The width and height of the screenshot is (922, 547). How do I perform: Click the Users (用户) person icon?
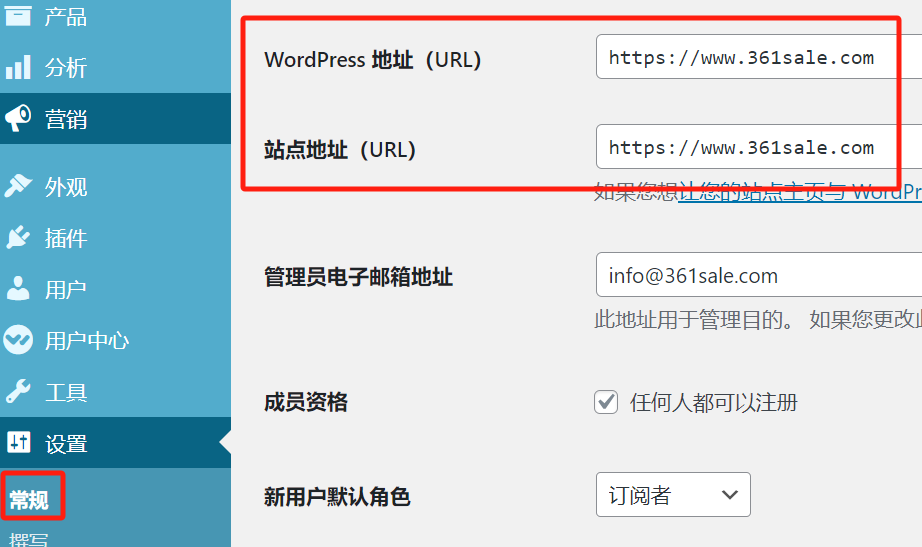18,289
